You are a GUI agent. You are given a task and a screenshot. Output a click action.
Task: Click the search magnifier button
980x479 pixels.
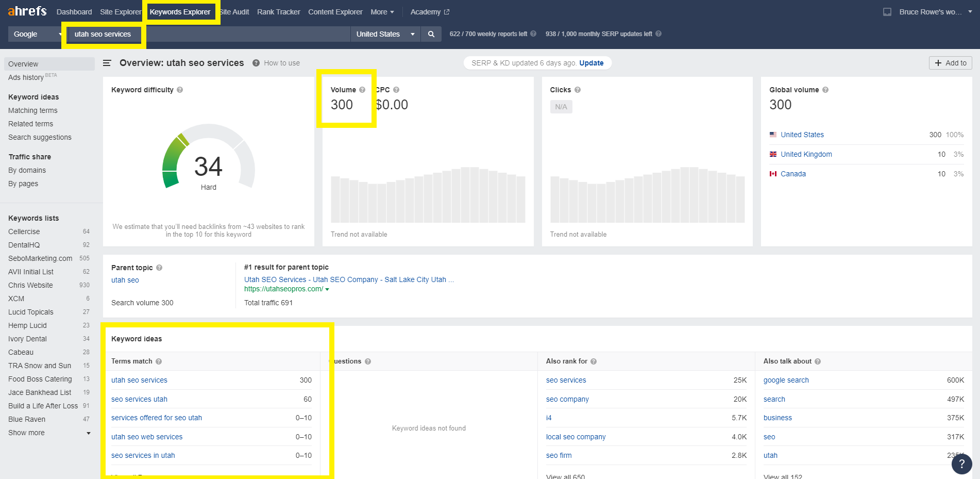coord(431,34)
